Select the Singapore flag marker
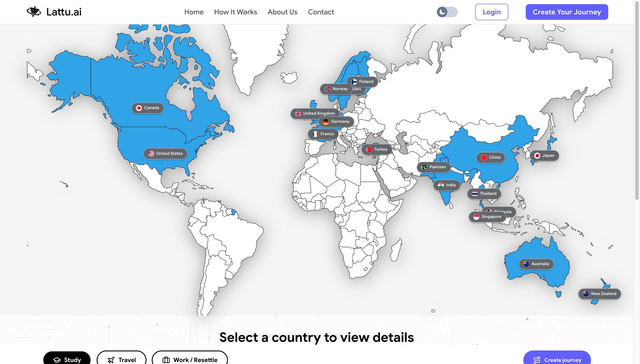640x364 pixels. [487, 217]
